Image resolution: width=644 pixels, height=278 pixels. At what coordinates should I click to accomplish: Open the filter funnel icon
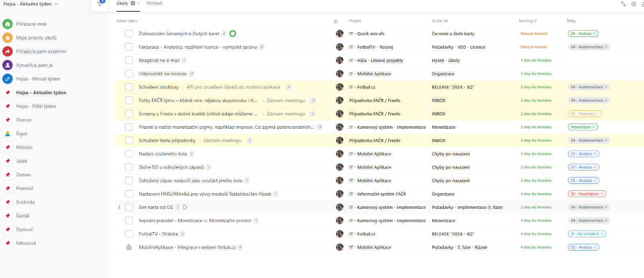click(x=100, y=4)
